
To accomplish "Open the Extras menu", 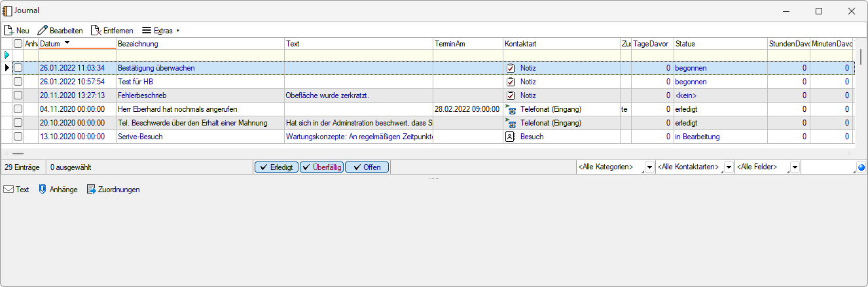I will [x=160, y=30].
